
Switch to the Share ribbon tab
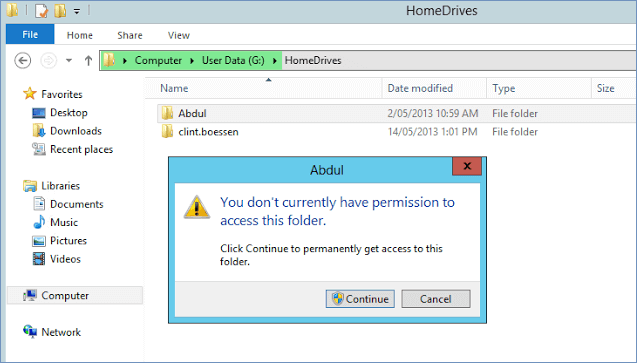click(130, 35)
